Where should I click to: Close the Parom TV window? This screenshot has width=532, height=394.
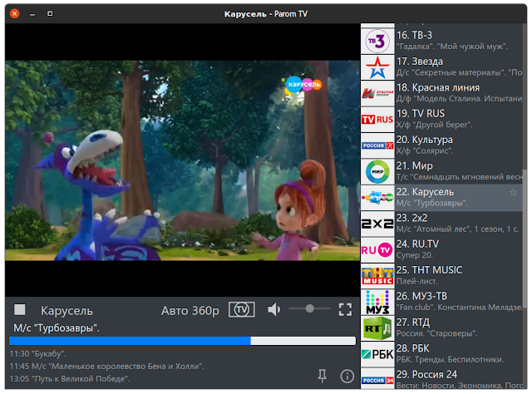tap(15, 13)
